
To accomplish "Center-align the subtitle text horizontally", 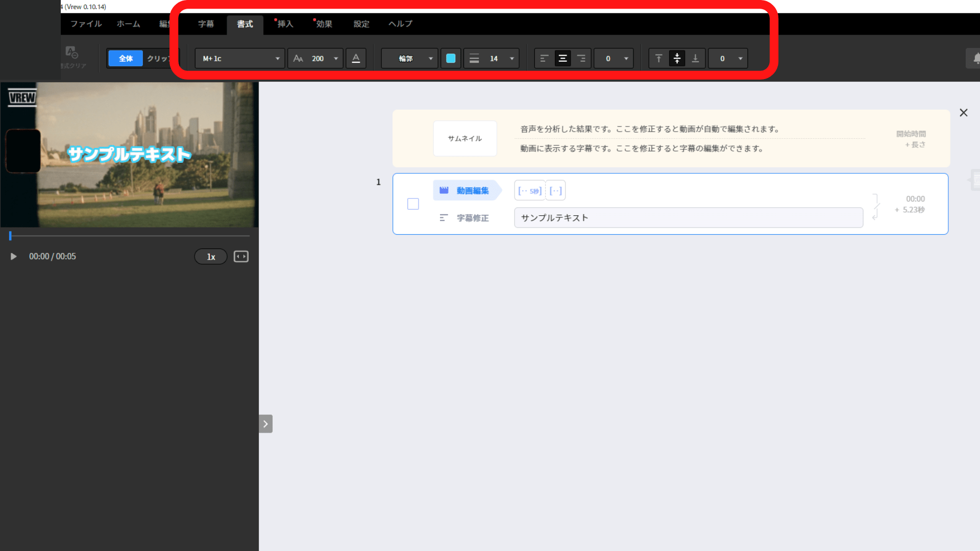I will (x=562, y=59).
